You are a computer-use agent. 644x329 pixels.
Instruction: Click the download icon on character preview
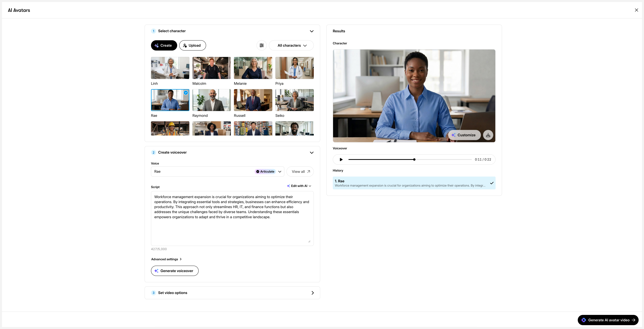[x=488, y=135]
